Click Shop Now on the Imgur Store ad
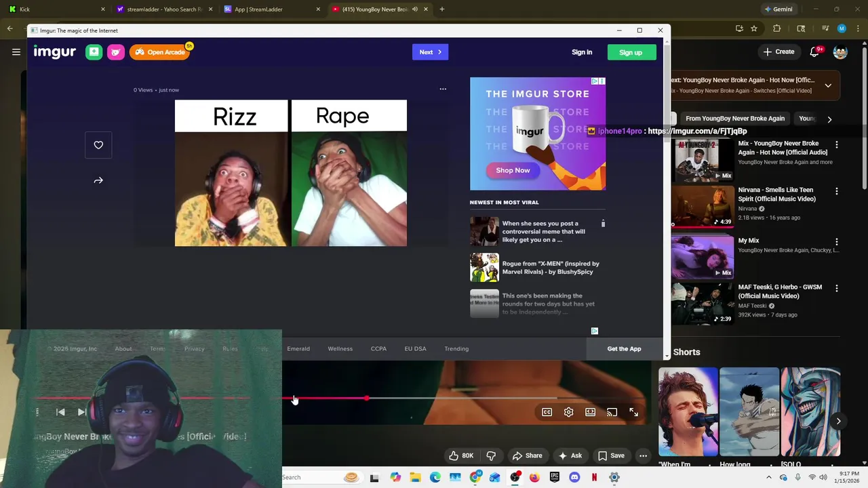This screenshot has height=488, width=868. click(513, 170)
